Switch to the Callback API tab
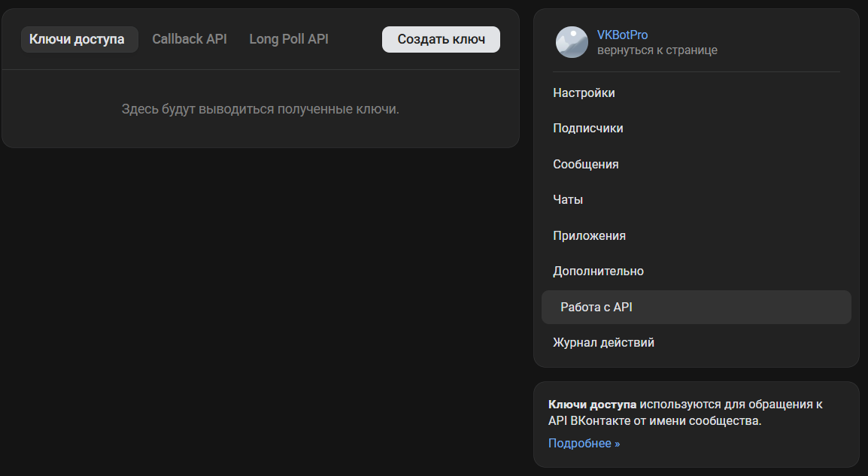 coord(190,38)
